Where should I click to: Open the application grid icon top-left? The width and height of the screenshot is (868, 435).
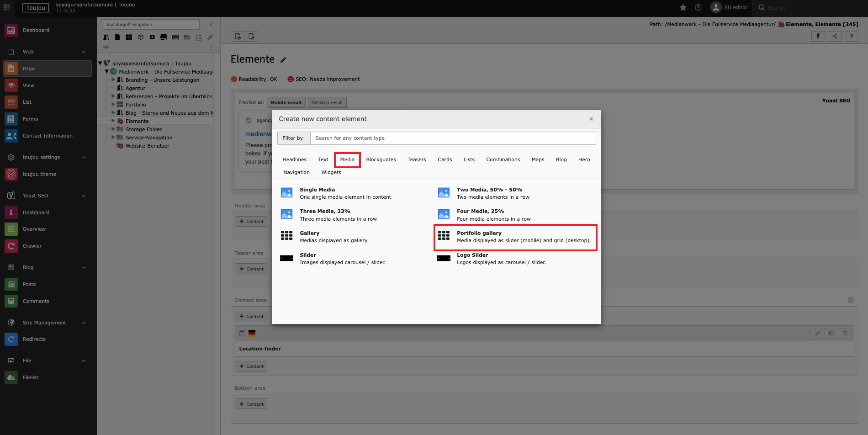click(x=6, y=7)
